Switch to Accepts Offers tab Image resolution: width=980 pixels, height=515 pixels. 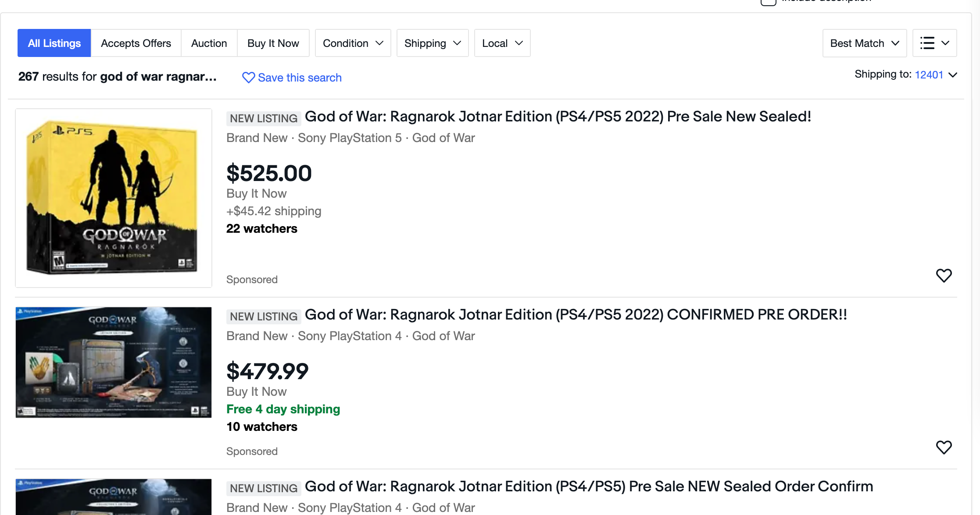point(136,43)
